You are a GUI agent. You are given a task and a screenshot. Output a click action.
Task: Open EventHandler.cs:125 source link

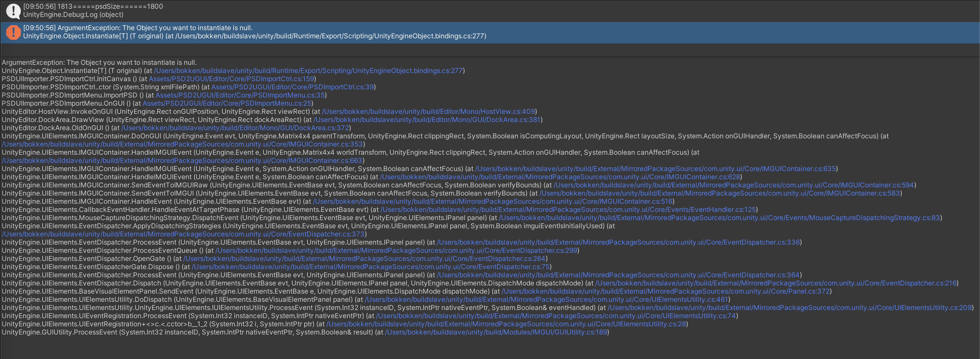point(568,210)
